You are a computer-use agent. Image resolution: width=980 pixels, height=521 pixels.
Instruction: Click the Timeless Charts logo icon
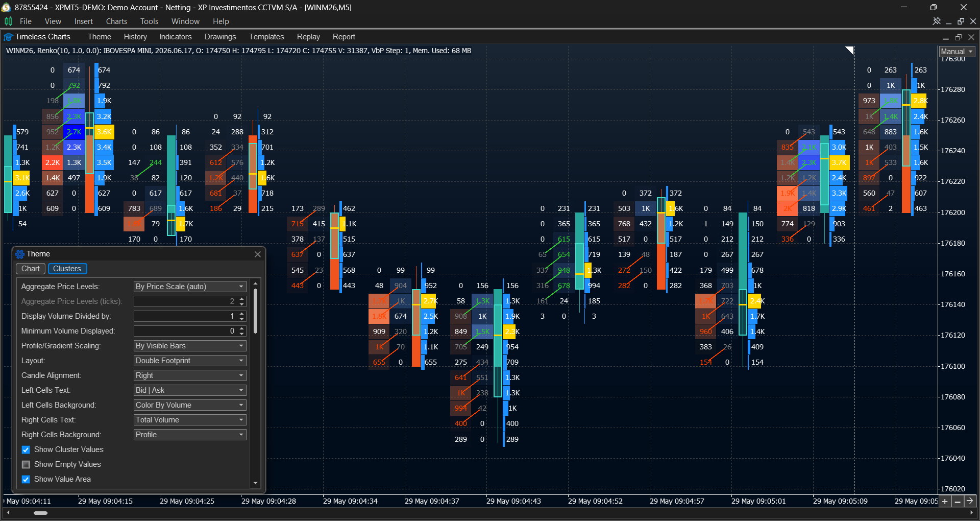pos(8,37)
